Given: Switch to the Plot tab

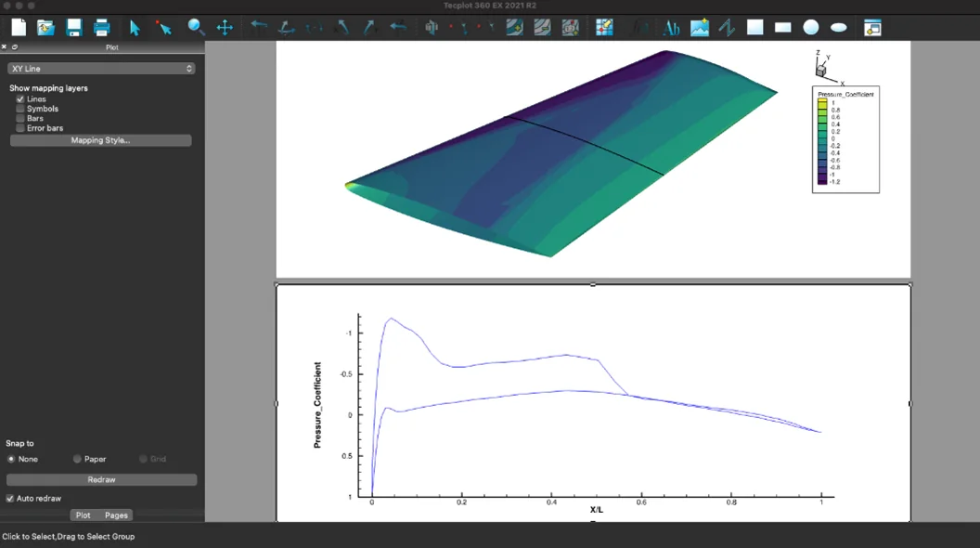Looking at the screenshot, I should point(84,515).
